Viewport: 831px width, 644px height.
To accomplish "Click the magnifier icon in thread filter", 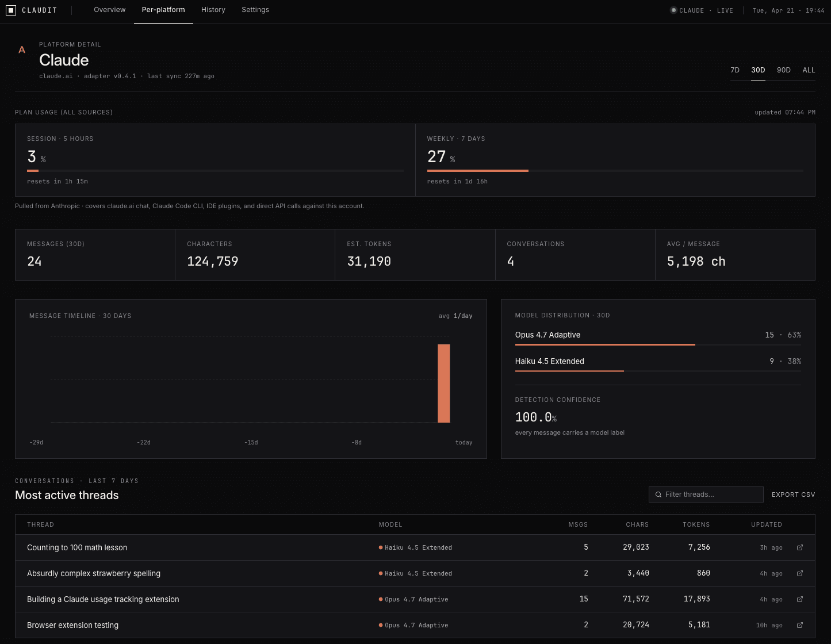I will coord(658,494).
